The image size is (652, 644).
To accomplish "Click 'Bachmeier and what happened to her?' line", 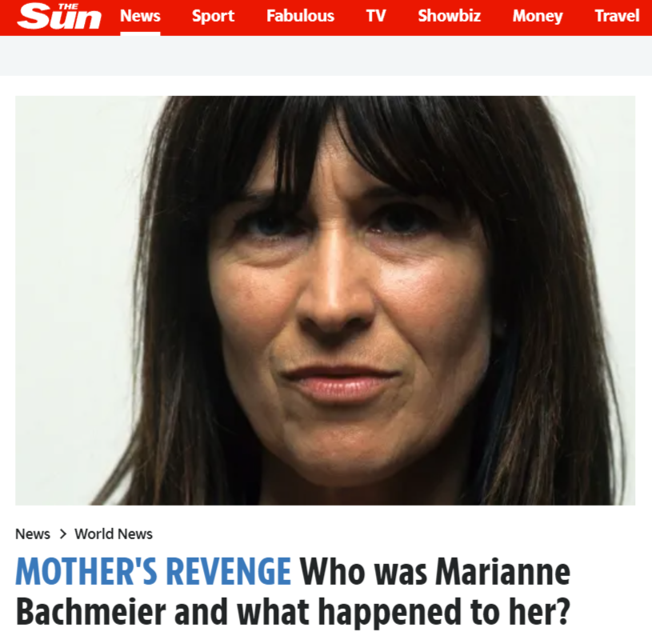I will [x=293, y=612].
